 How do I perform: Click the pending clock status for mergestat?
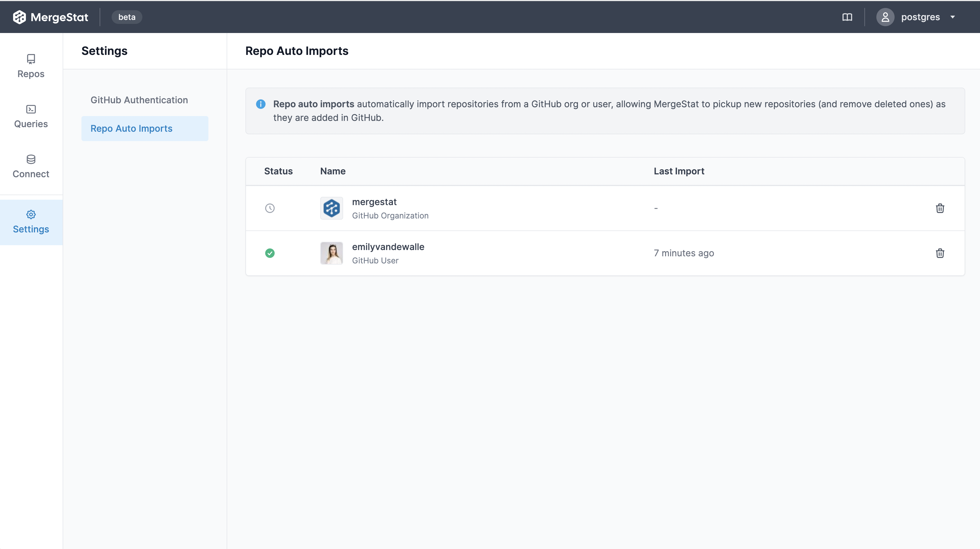270,208
